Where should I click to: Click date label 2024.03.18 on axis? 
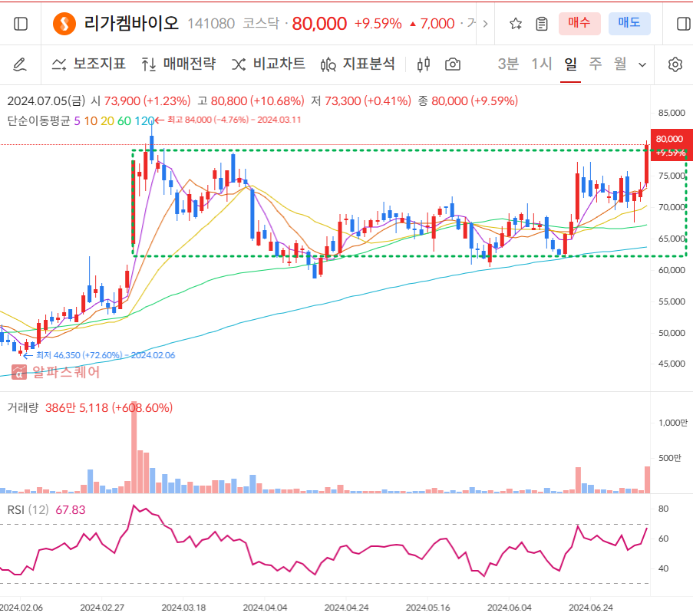click(183, 608)
